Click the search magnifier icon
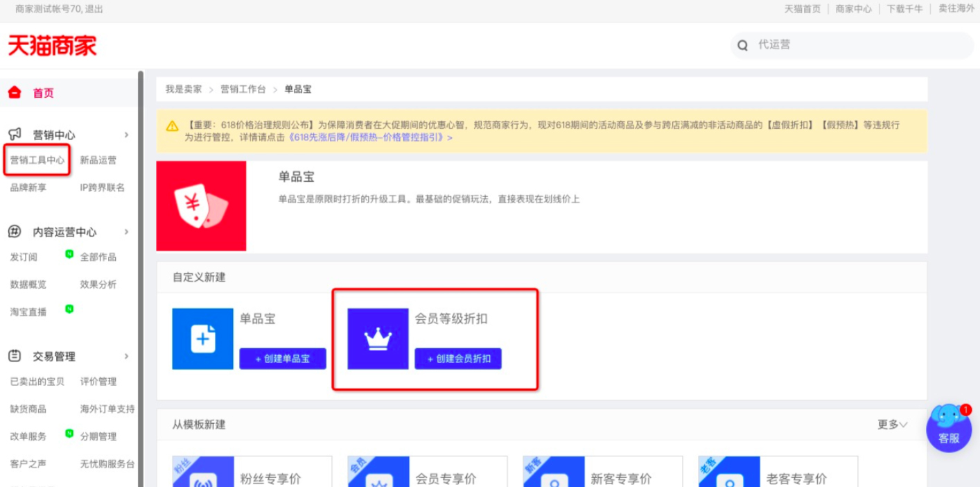The width and height of the screenshot is (980, 487). pos(742,45)
